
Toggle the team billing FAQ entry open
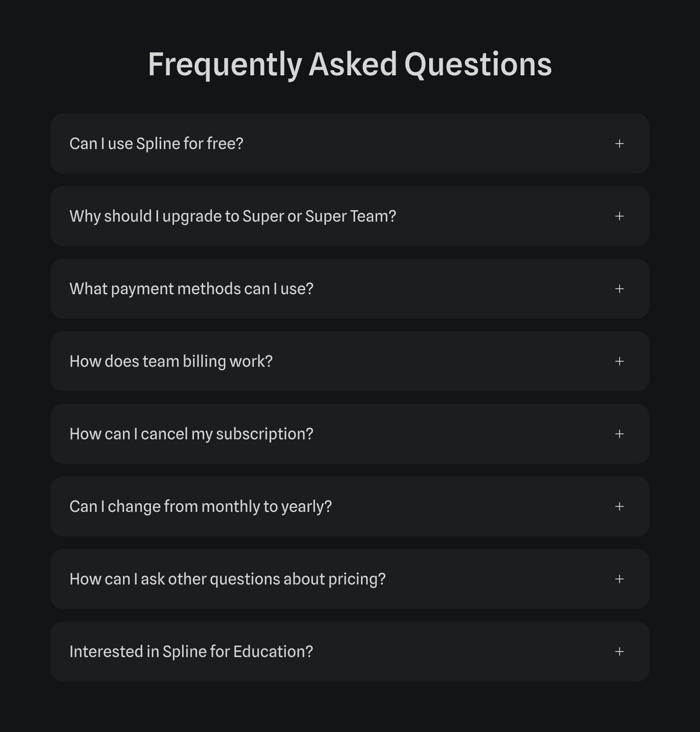[350, 361]
